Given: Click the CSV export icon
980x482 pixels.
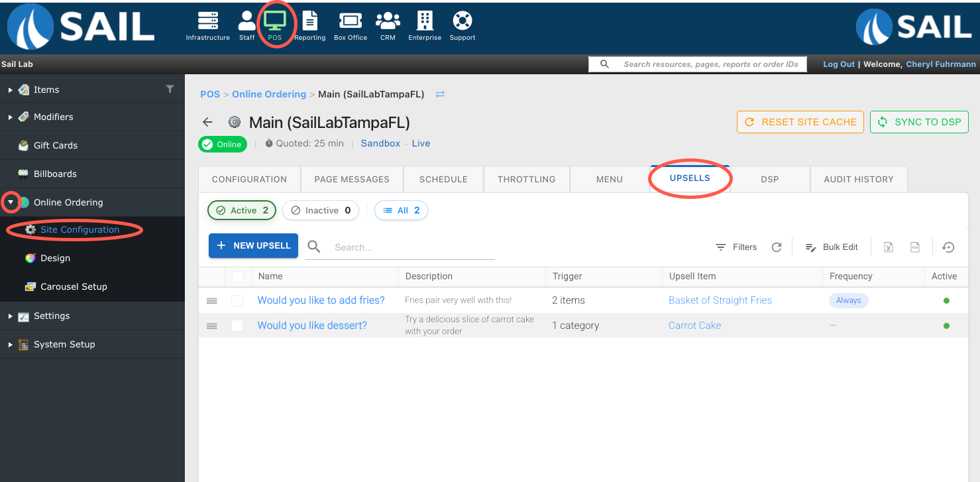Looking at the screenshot, I should (915, 247).
